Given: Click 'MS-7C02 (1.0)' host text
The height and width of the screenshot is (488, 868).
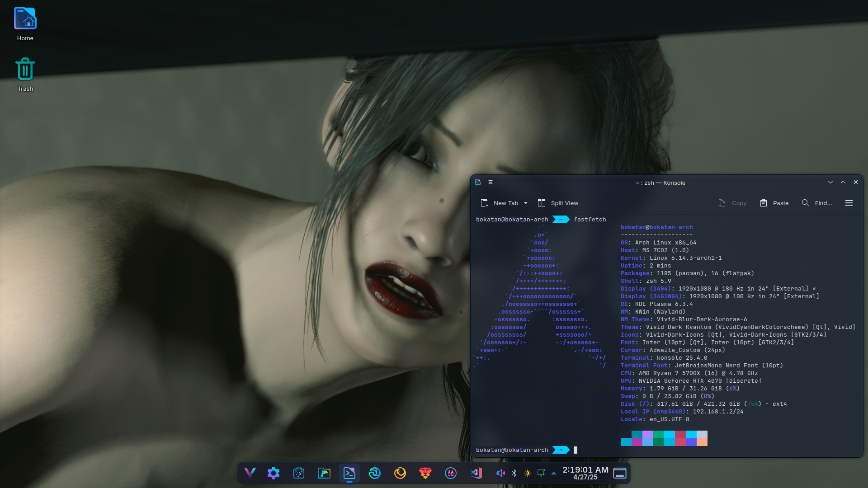Looking at the screenshot, I should pos(665,250).
